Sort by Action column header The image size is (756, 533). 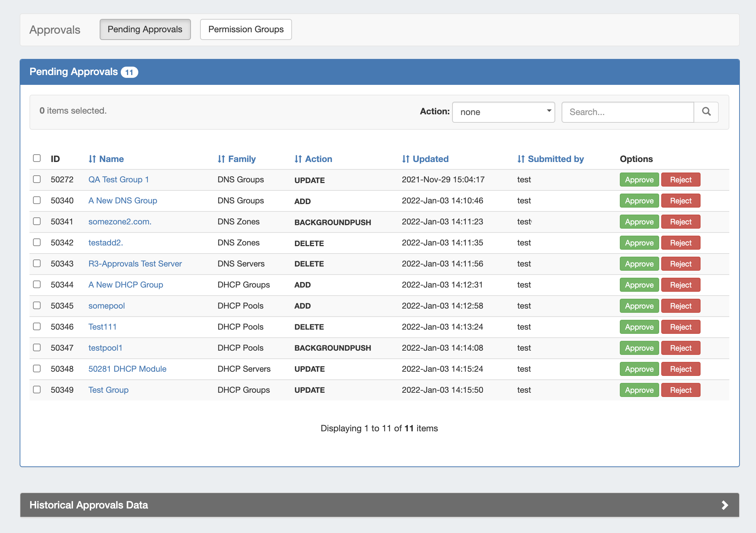[x=313, y=159]
